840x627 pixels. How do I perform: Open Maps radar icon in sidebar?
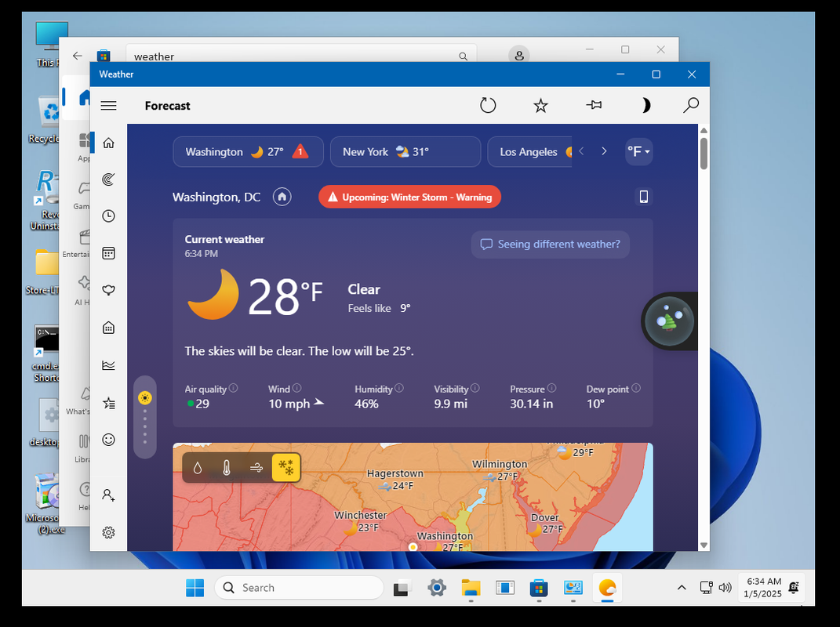109,179
